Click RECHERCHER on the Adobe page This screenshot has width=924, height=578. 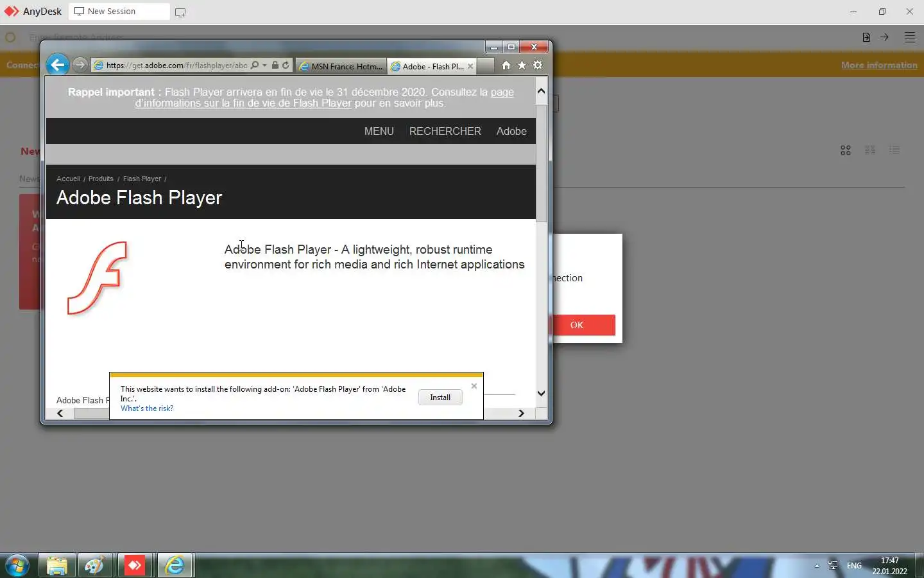[x=445, y=131]
